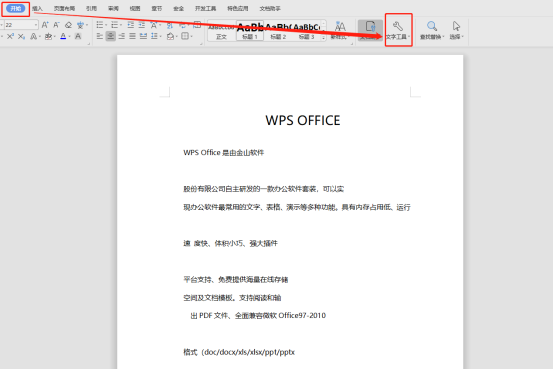The image size is (554, 370).
Task: Click the WPS OFFICE title text
Action: coord(303,121)
